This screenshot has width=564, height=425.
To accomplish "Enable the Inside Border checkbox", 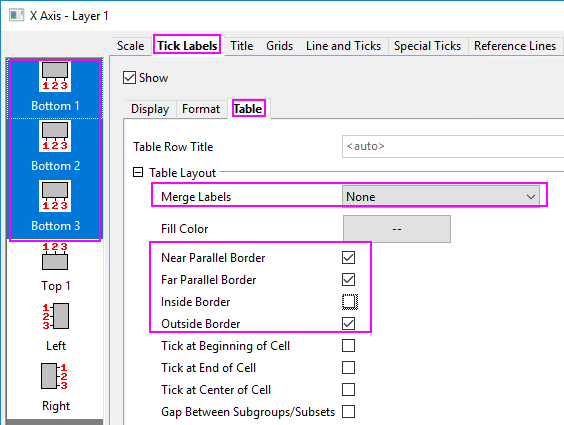I will click(x=349, y=302).
